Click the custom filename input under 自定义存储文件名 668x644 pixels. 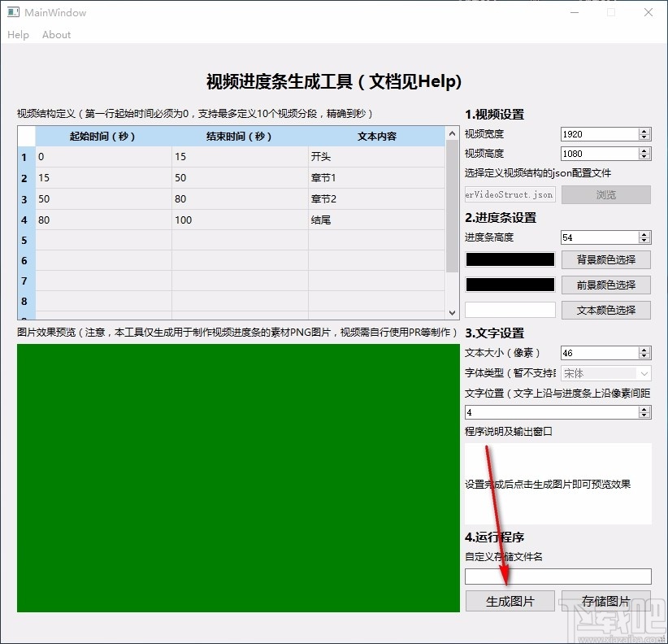click(x=558, y=576)
